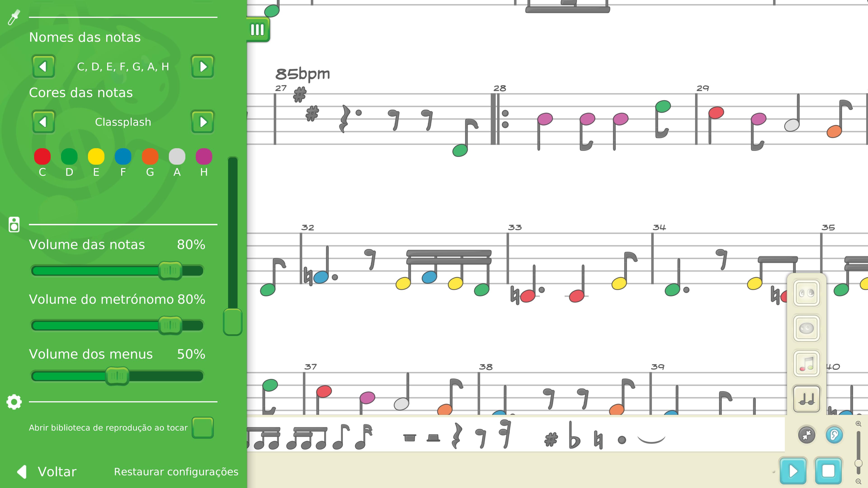Go to previous note names option

tap(43, 66)
